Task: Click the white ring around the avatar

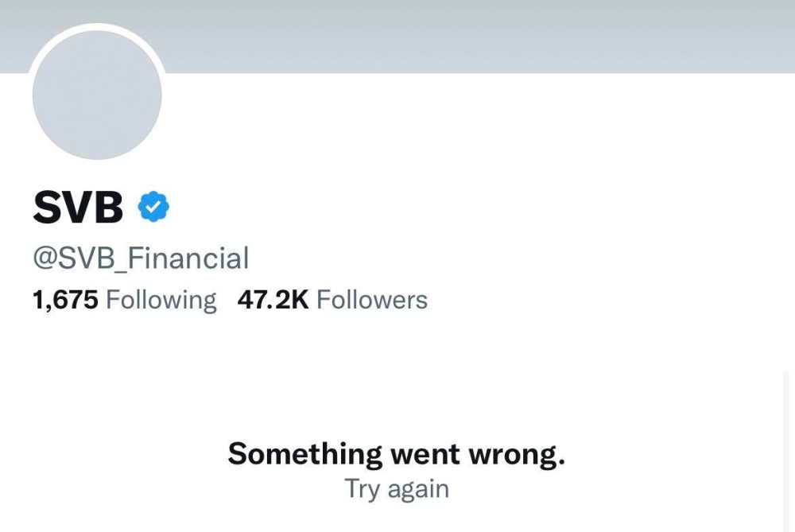Action: 97,28
